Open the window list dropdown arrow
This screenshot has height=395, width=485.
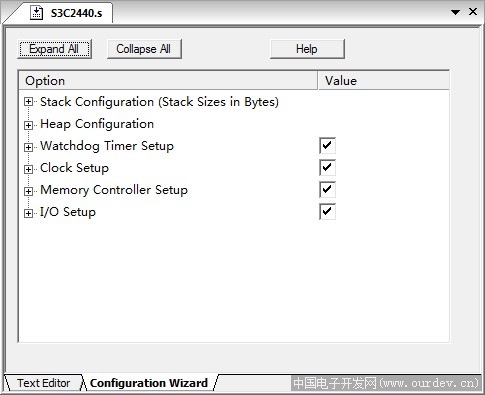pos(455,12)
